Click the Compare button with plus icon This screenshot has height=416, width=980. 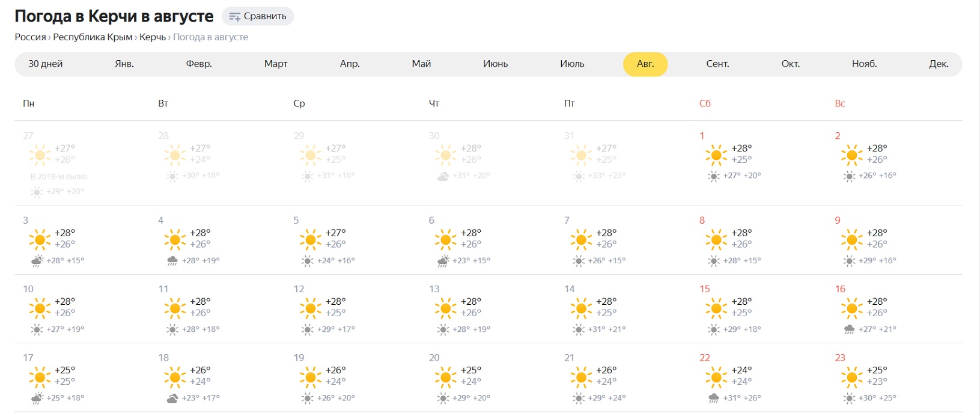click(x=258, y=16)
